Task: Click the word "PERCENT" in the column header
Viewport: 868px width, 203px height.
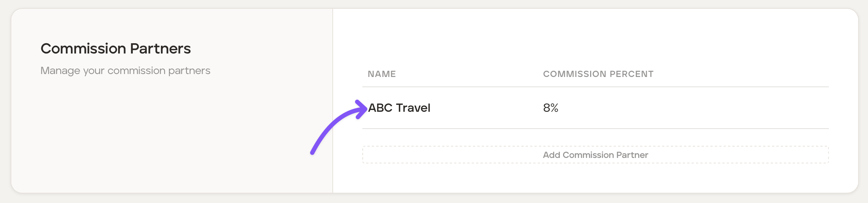Action: point(631,74)
